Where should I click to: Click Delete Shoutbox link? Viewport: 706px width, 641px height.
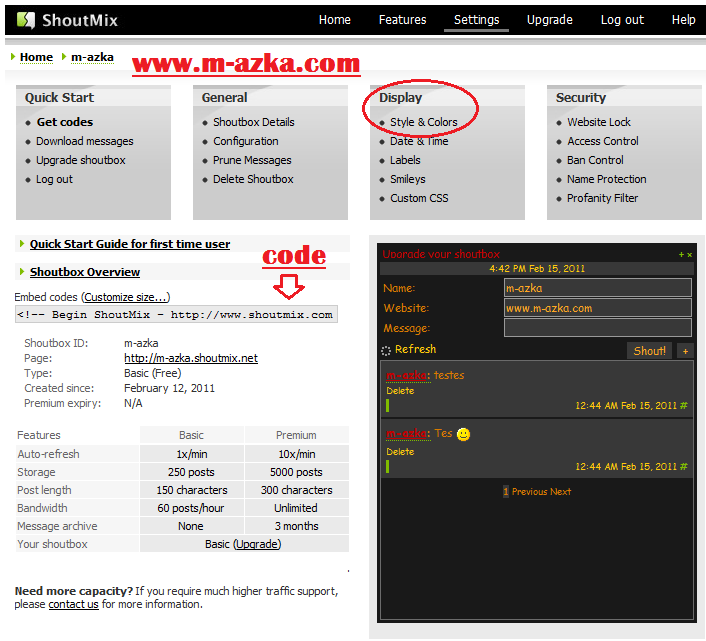point(253,179)
